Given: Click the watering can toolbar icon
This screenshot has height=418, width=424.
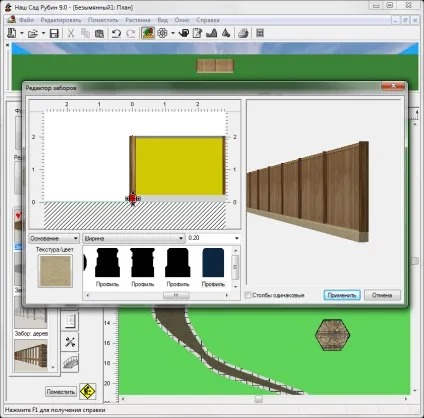Looking at the screenshot, I should [183, 33].
